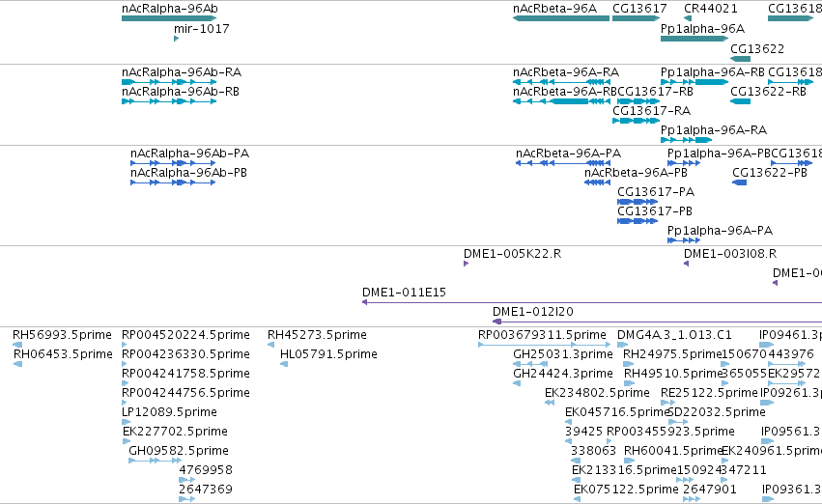Select transcript label Pp1alpha-96A-RB
This screenshot has height=504, width=822.
click(x=713, y=72)
